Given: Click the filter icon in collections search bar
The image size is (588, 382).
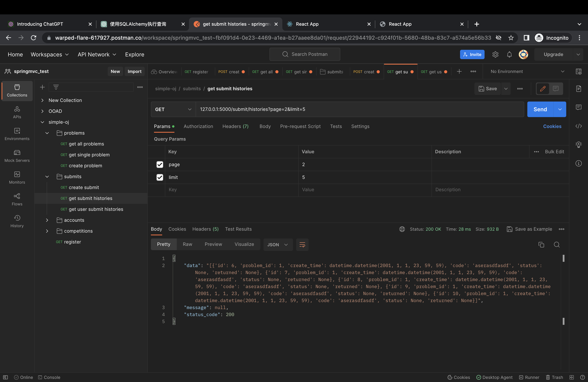Looking at the screenshot, I should (56, 87).
